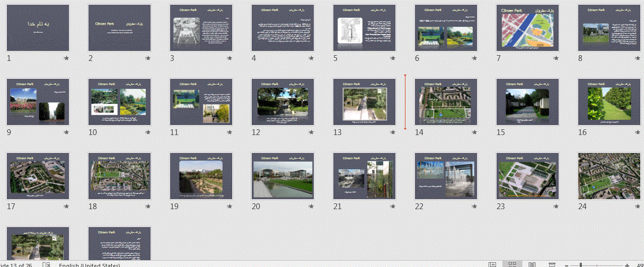Click the transition star icon under slide 5
Screen dimensions: 644x267
393,58
